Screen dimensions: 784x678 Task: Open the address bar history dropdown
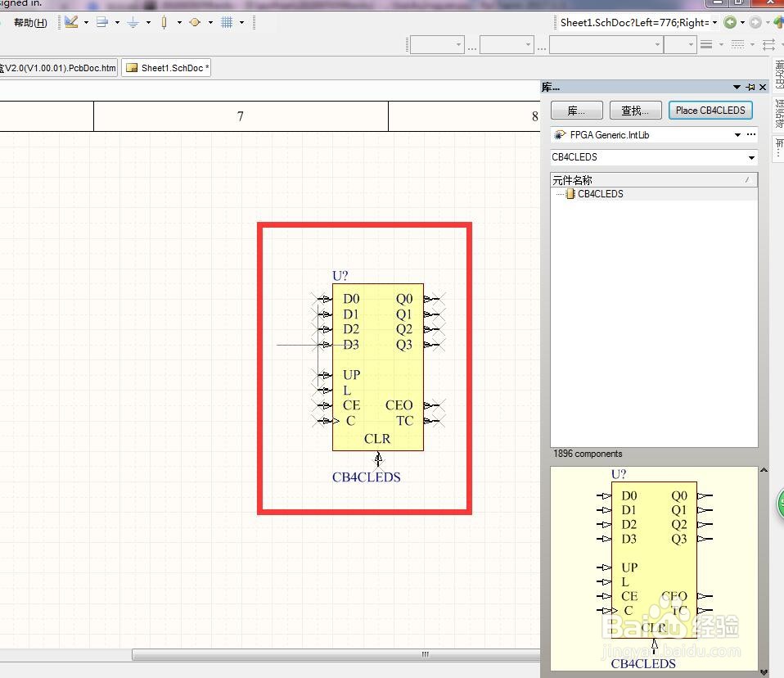click(714, 22)
